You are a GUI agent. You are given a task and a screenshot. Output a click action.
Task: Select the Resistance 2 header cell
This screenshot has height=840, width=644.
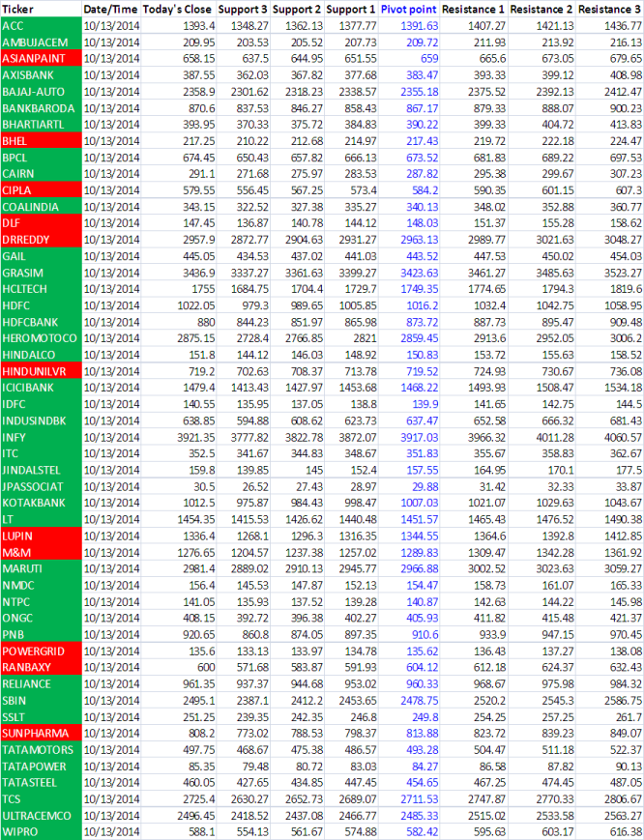coord(542,9)
